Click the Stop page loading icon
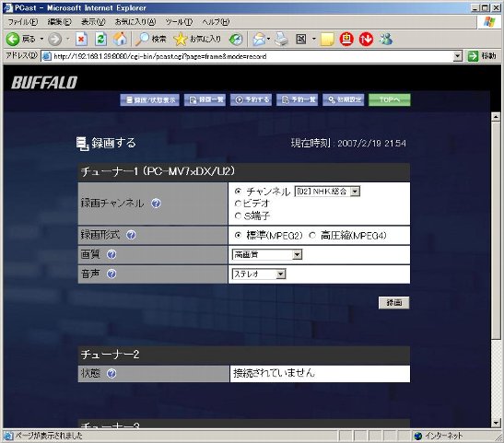 [81, 40]
